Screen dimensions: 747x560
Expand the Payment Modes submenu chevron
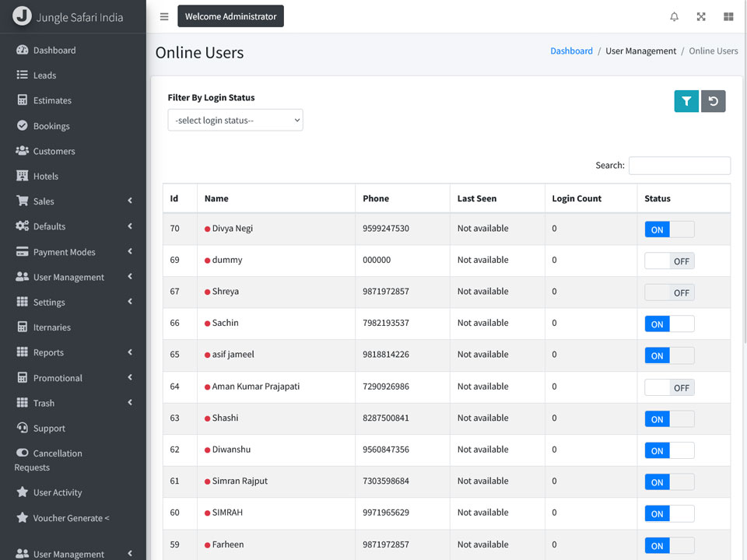pyautogui.click(x=130, y=251)
